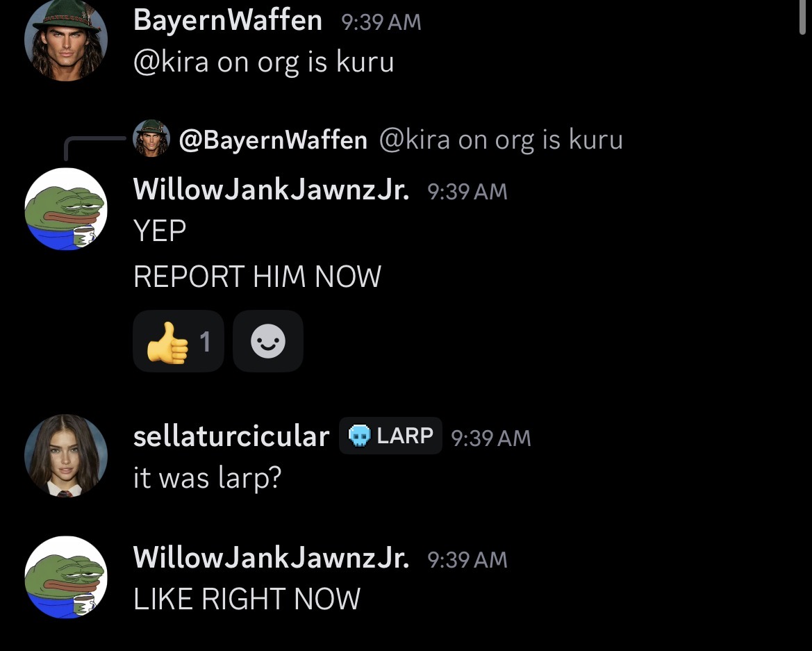
Task: Toggle the thumbs-up reaction with count 1
Action: click(178, 341)
